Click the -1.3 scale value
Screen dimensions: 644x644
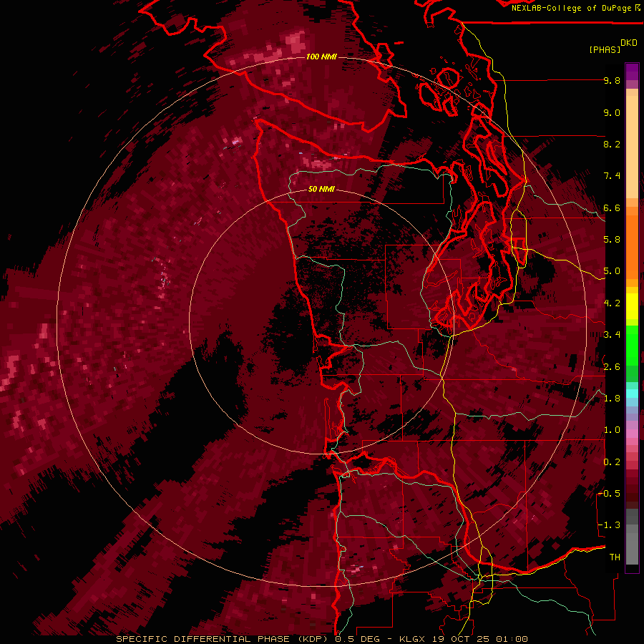(x=609, y=525)
